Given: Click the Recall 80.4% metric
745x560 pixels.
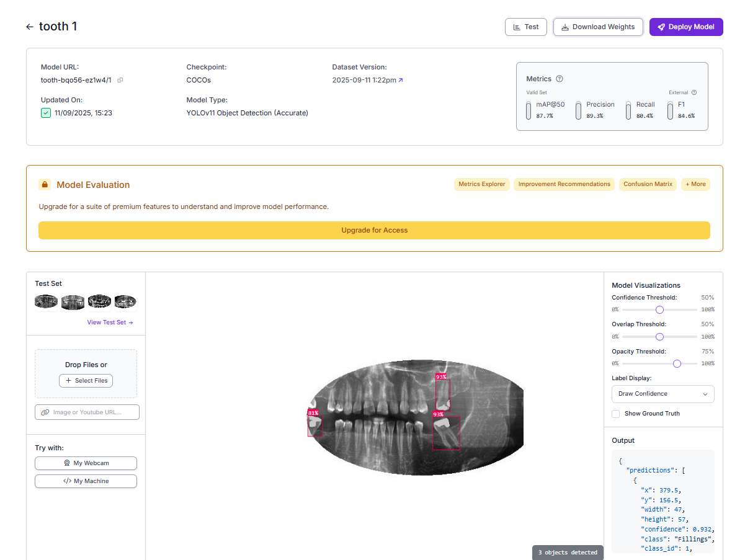Looking at the screenshot, I should [641, 110].
